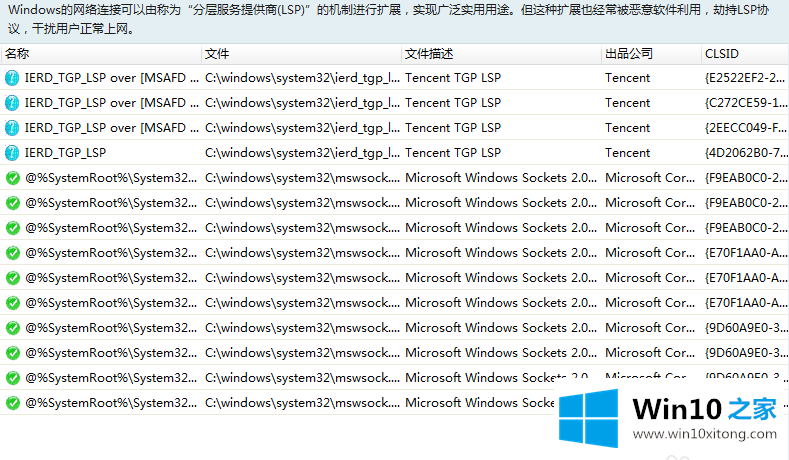Click the ierd_tgp_l... file path in the {C272CE59-1... row
This screenshot has height=460, width=789.
302,103
